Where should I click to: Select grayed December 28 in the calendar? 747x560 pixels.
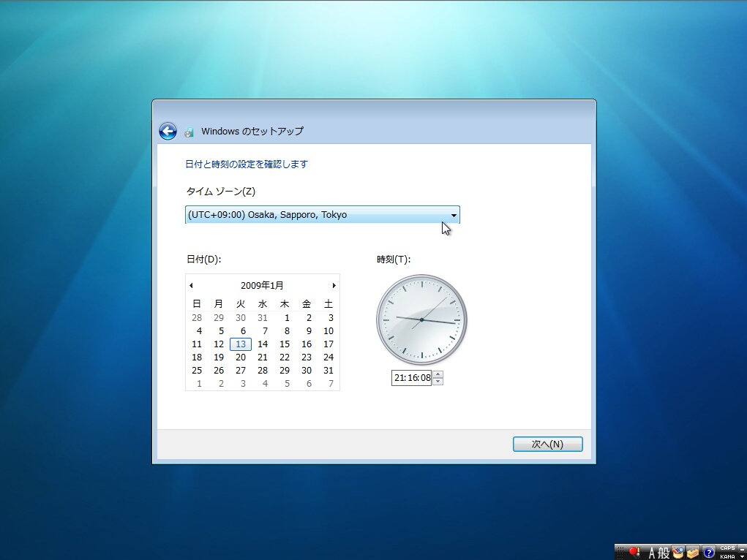pyautogui.click(x=197, y=317)
